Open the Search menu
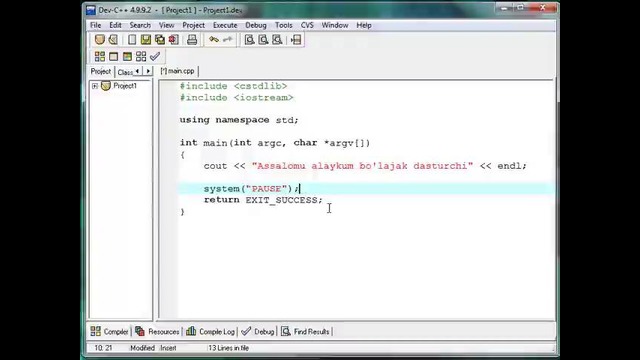Screen dimensions: 640x360 click(x=140, y=25)
